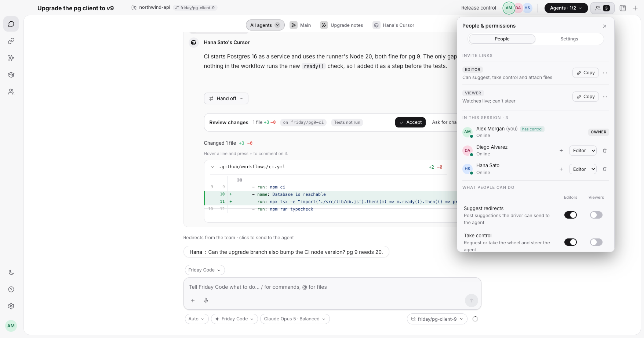Click the plus icon in top right header

point(635,8)
